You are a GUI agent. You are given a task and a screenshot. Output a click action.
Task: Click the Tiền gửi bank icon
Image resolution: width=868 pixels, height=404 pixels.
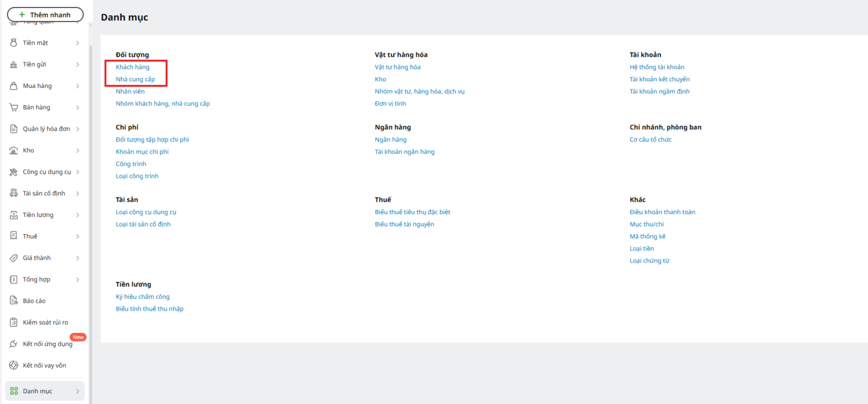click(14, 65)
